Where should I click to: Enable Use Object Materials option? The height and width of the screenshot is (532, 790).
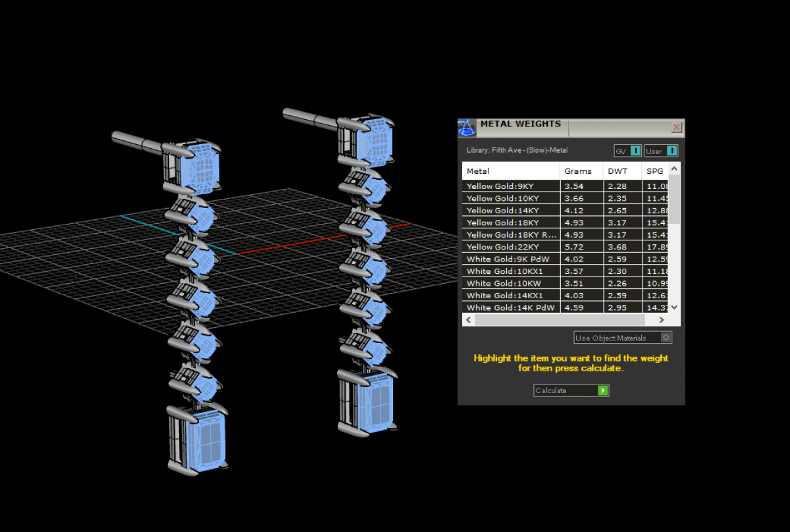(x=666, y=338)
